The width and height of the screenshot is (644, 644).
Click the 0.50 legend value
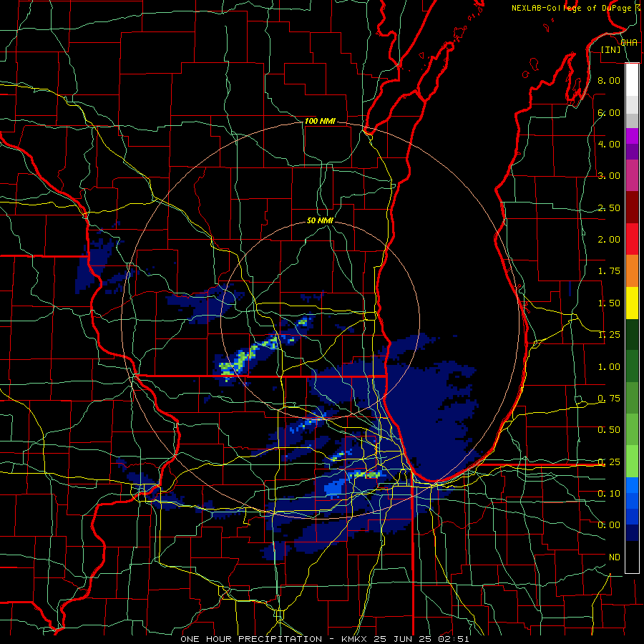pyautogui.click(x=609, y=430)
